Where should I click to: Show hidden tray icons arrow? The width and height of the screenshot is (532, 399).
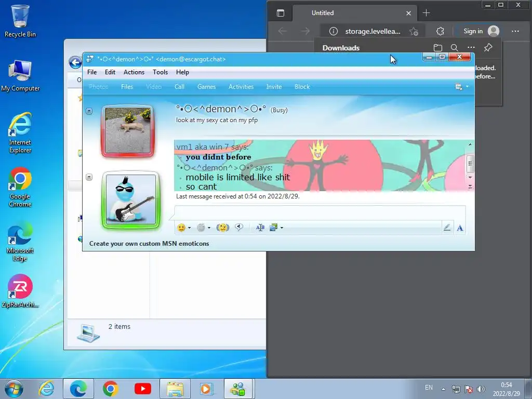(x=443, y=389)
